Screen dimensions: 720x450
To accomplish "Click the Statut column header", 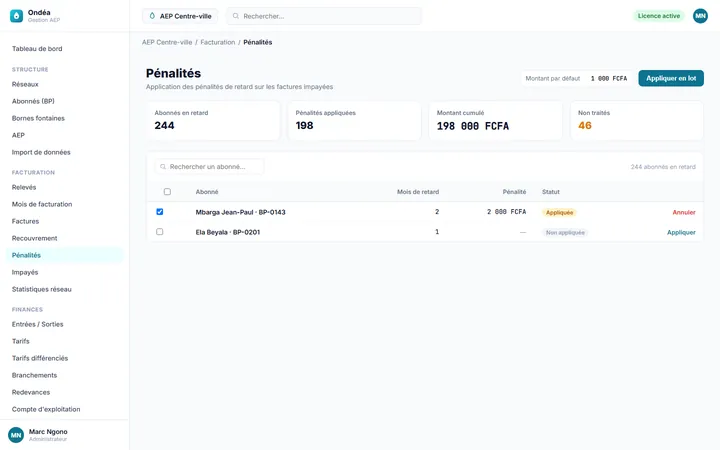I will click(x=551, y=192).
